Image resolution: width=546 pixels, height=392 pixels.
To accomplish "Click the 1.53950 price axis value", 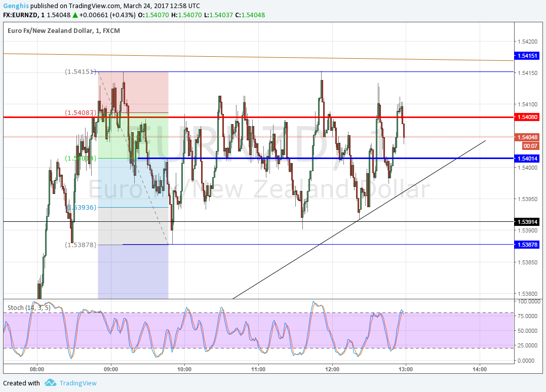I will (x=528, y=199).
